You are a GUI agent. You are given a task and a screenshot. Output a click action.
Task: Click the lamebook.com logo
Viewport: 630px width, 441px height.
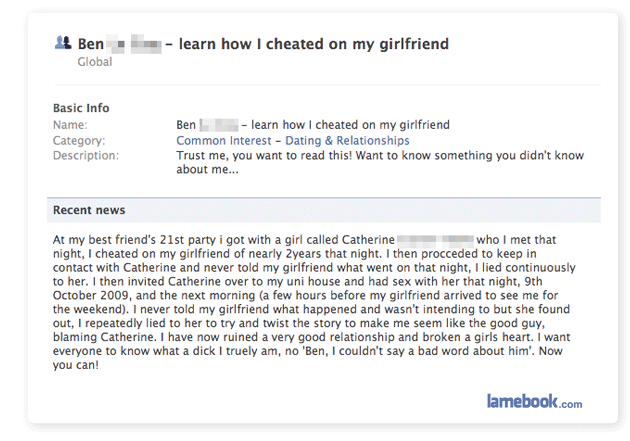(534, 402)
